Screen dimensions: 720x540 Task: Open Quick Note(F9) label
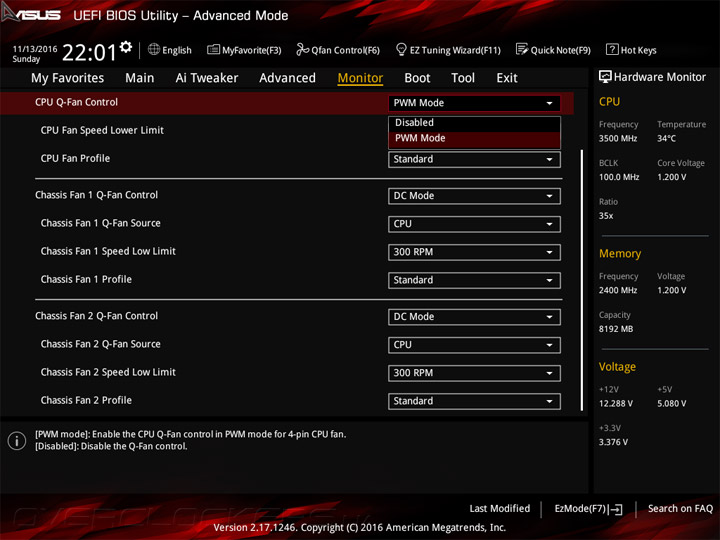(x=561, y=50)
